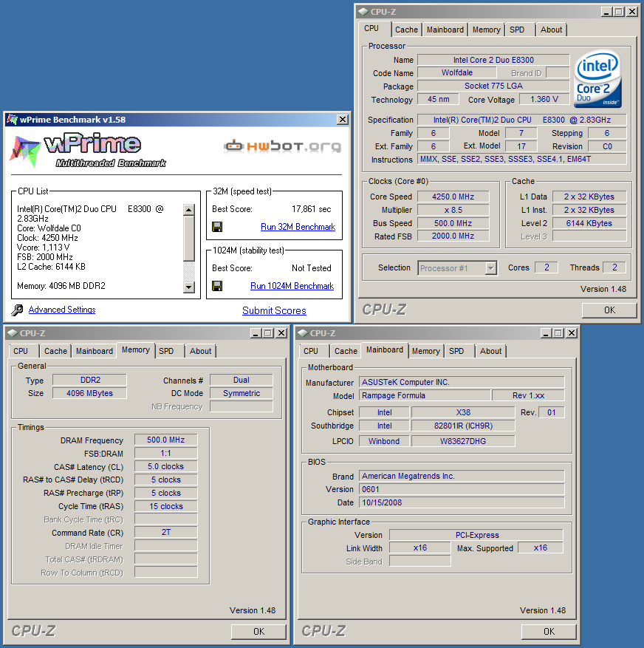
Task: Run the 32M Benchmark
Action: tap(298, 227)
